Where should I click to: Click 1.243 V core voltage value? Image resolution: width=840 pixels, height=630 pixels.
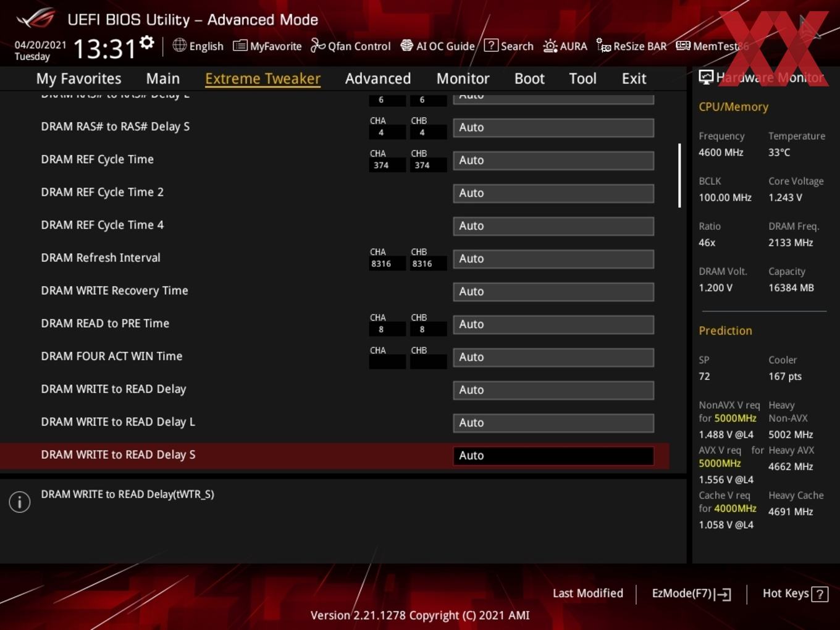(x=785, y=198)
